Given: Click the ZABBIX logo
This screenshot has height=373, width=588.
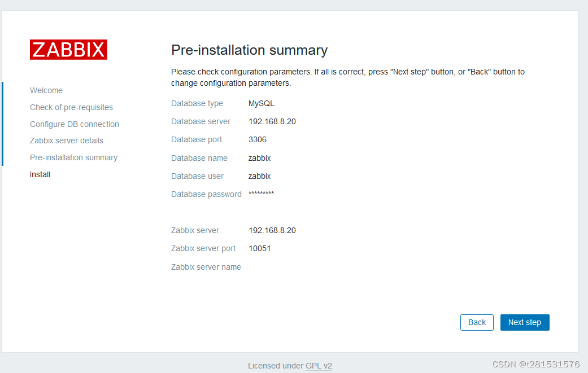Looking at the screenshot, I should pyautogui.click(x=68, y=50).
